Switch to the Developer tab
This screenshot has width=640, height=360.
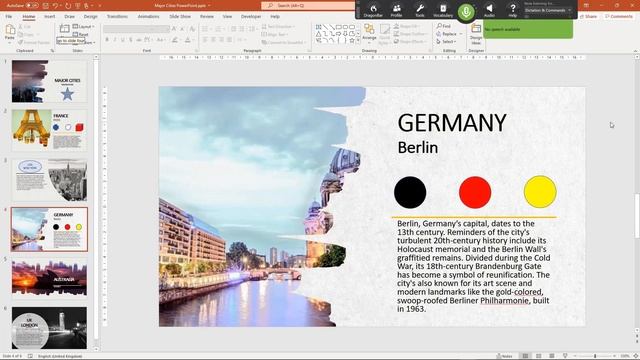pyautogui.click(x=251, y=16)
